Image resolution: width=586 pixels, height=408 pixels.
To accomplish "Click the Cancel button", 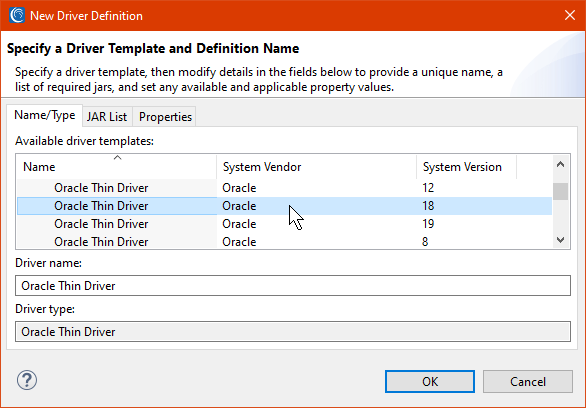I will point(528,381).
